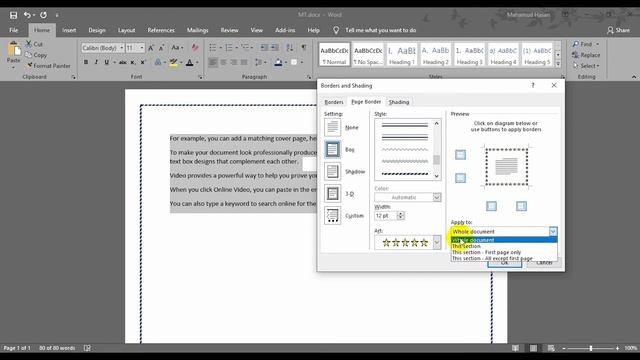Viewport: 640px width, 360px height.
Task: Click the Multilevel List icon
Action: pos(245,48)
